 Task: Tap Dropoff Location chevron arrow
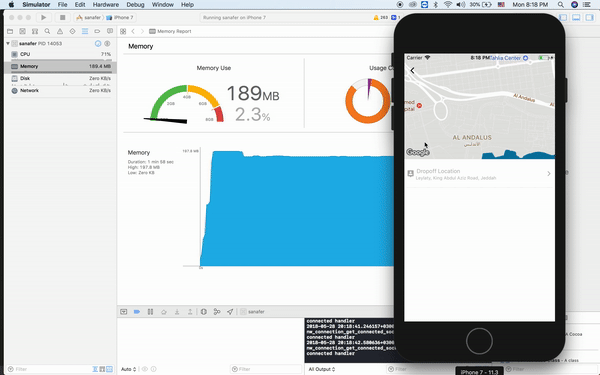pos(549,174)
